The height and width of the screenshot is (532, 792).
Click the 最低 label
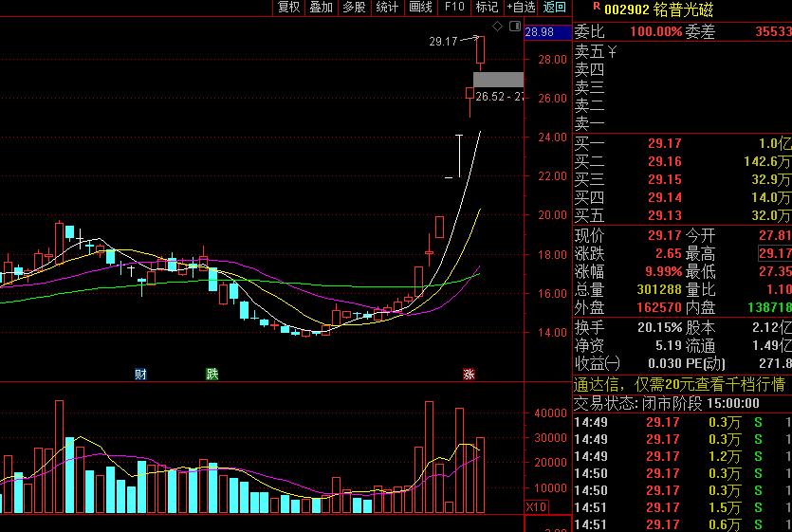click(700, 272)
